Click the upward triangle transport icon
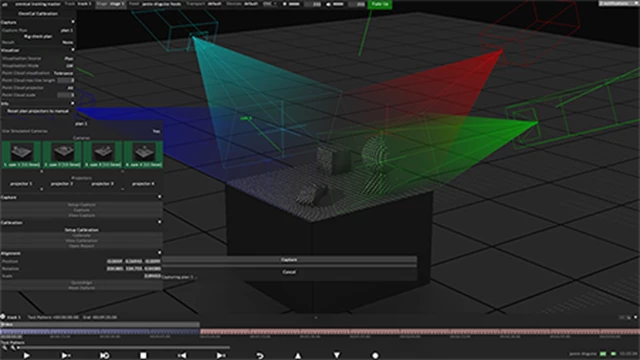The width and height of the screenshot is (640, 360). pyautogui.click(x=298, y=356)
